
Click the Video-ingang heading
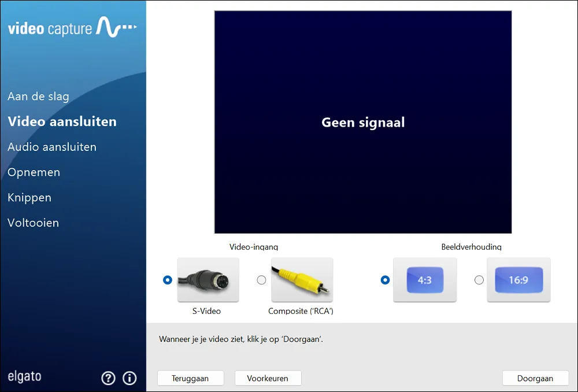point(254,247)
